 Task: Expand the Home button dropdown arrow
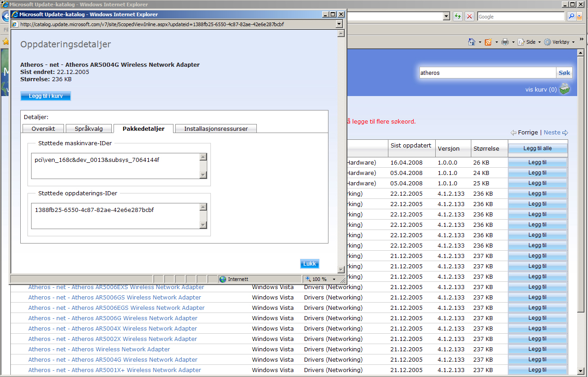pos(480,42)
